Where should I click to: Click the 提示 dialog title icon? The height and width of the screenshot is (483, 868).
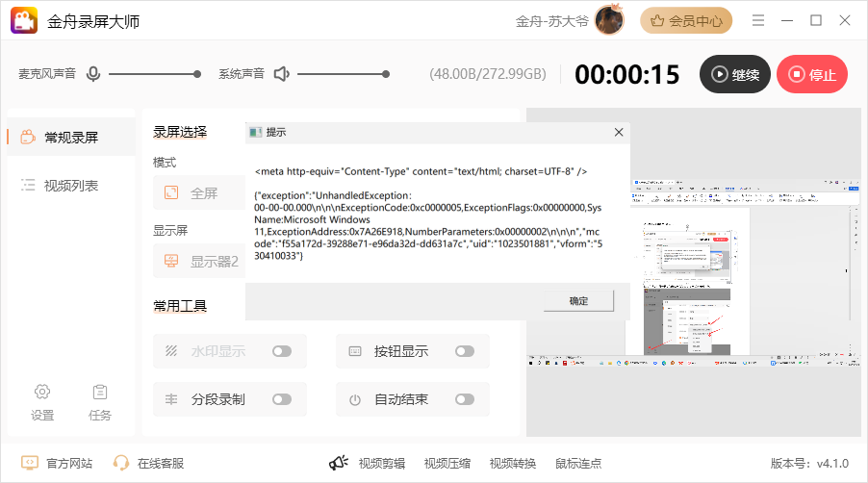pos(255,132)
